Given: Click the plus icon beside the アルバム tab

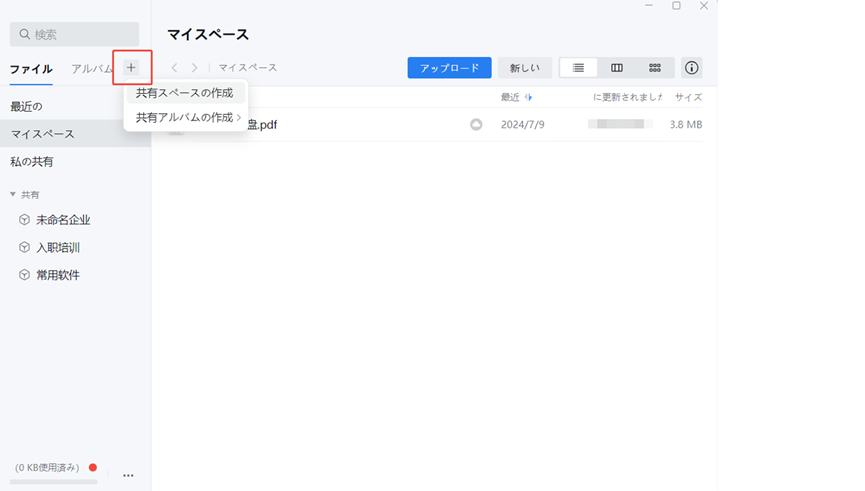Looking at the screenshot, I should point(131,68).
